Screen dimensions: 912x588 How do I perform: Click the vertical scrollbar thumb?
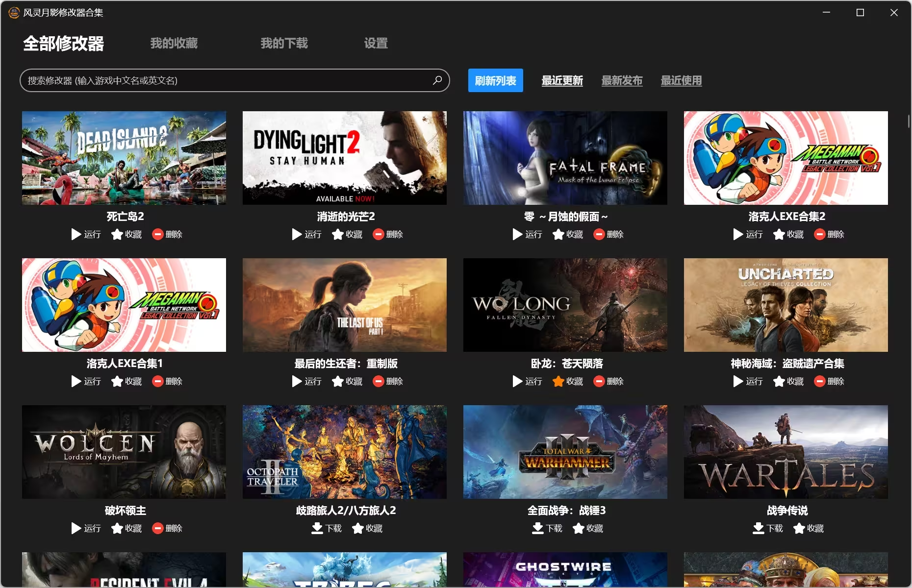[909, 121]
